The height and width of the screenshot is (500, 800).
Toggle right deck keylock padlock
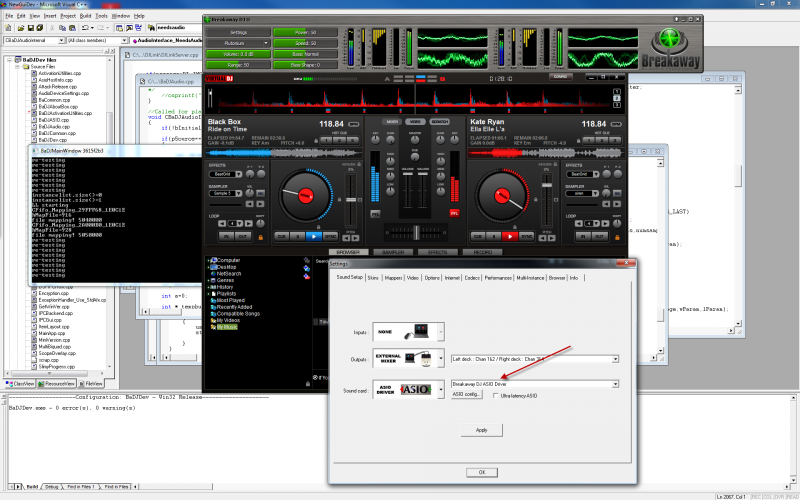(x=555, y=164)
